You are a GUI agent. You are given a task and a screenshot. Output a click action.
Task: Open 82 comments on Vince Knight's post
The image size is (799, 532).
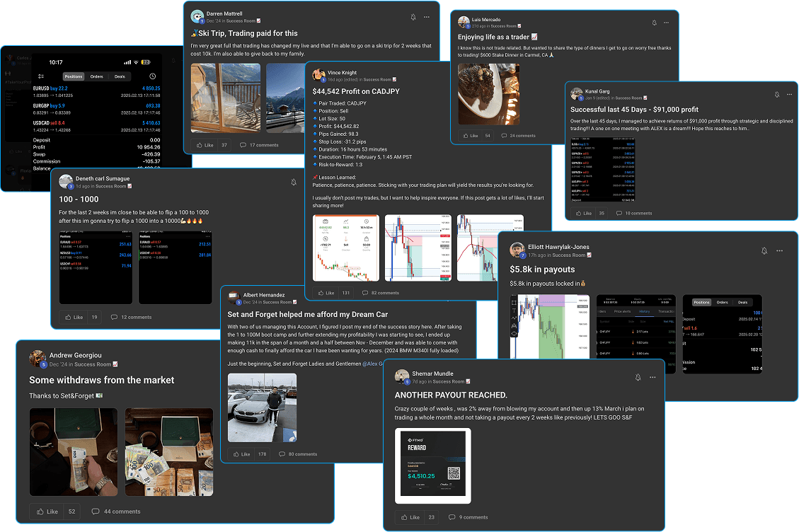pyautogui.click(x=380, y=293)
